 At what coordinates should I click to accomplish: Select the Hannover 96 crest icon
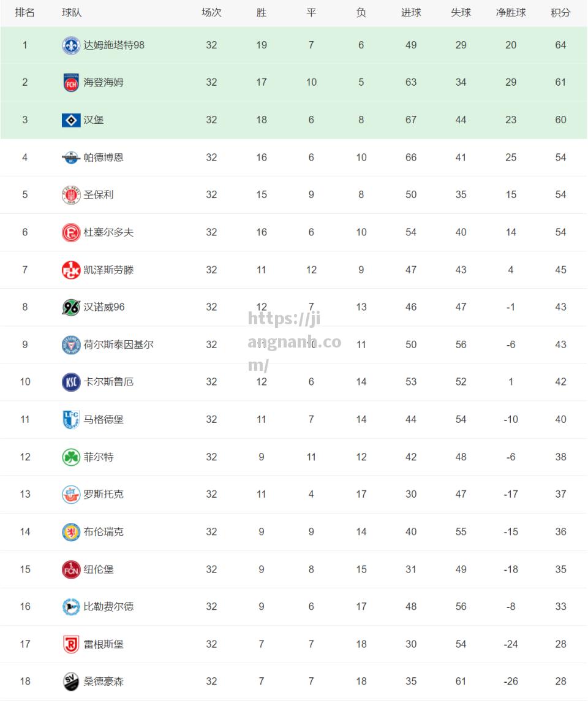pyautogui.click(x=70, y=308)
